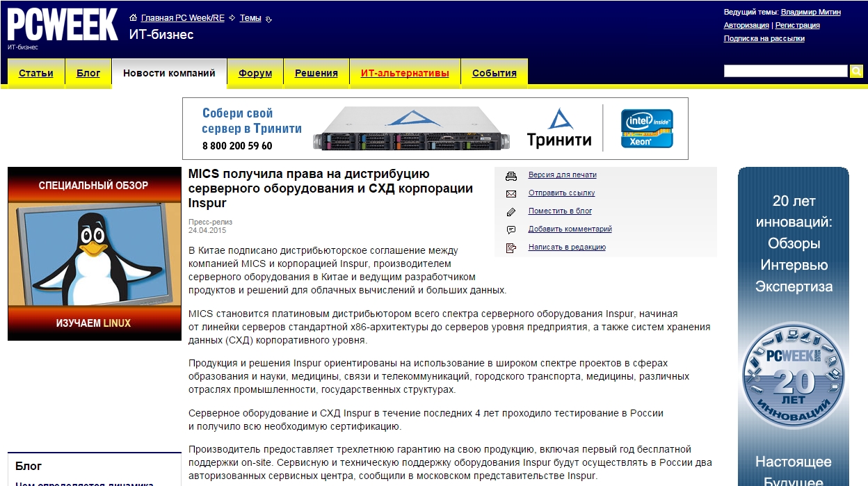Open Версия для печати link
This screenshot has height=486, width=868.
click(x=563, y=175)
